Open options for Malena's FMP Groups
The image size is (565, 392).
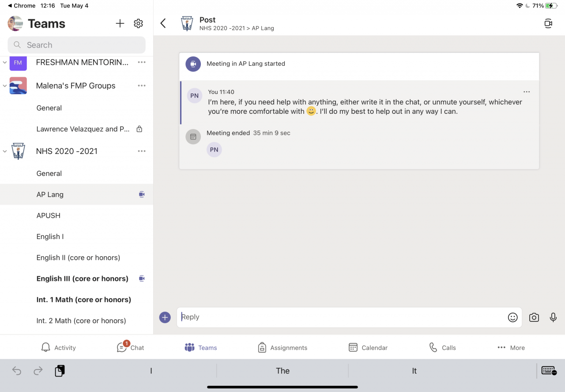[142, 86]
